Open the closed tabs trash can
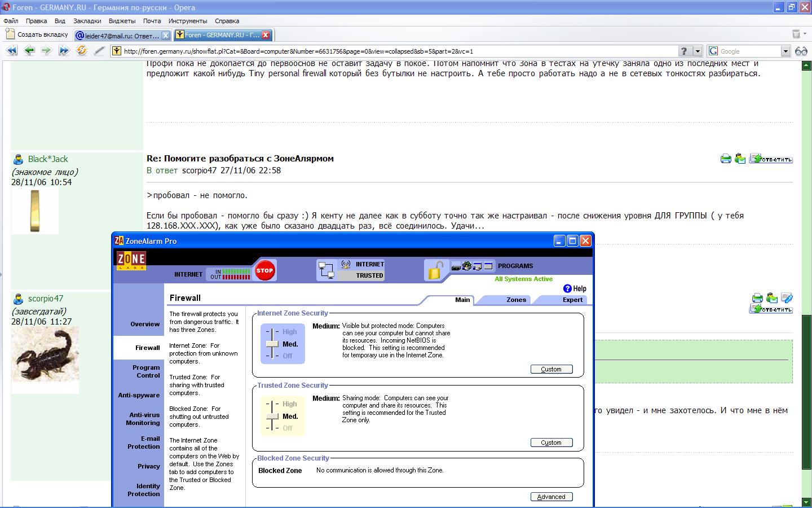 [796, 34]
